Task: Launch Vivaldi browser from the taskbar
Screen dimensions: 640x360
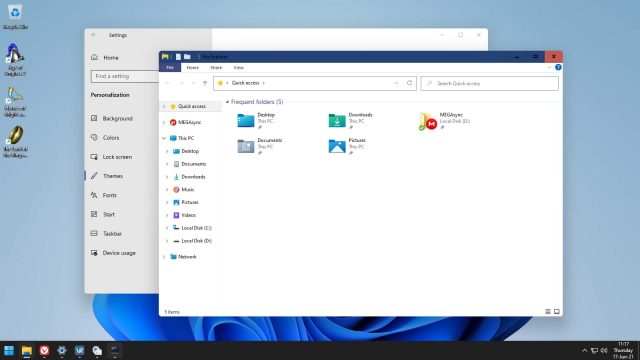Action: (x=44, y=351)
